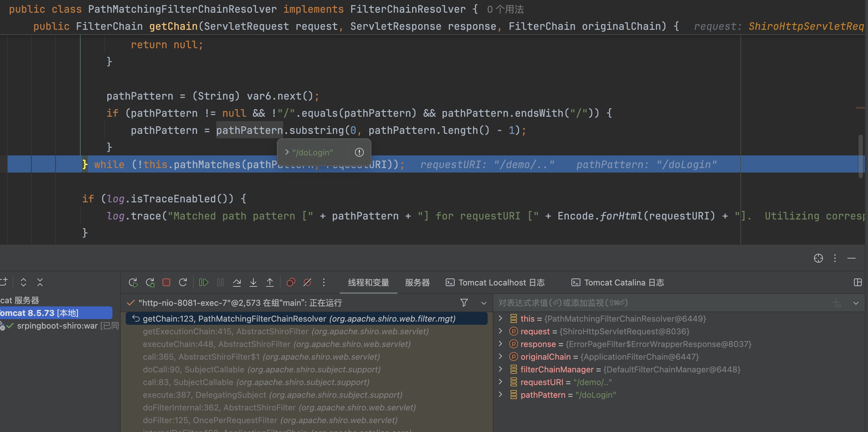The height and width of the screenshot is (432, 868).
Task: Expand the requestURI variable node
Action: (x=500, y=382)
